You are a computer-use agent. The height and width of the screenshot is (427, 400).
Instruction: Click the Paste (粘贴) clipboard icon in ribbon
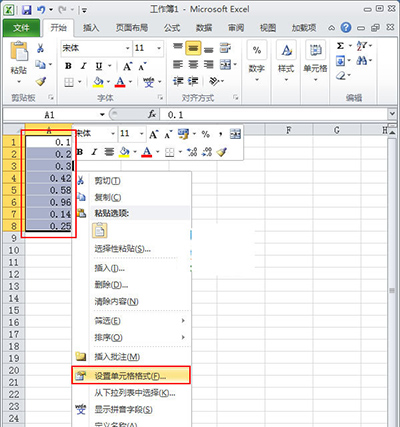[x=19, y=51]
